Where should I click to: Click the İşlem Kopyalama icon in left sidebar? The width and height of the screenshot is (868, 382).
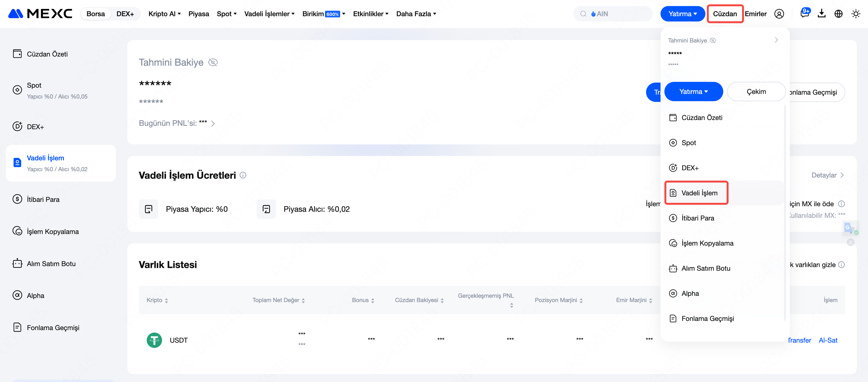point(17,231)
